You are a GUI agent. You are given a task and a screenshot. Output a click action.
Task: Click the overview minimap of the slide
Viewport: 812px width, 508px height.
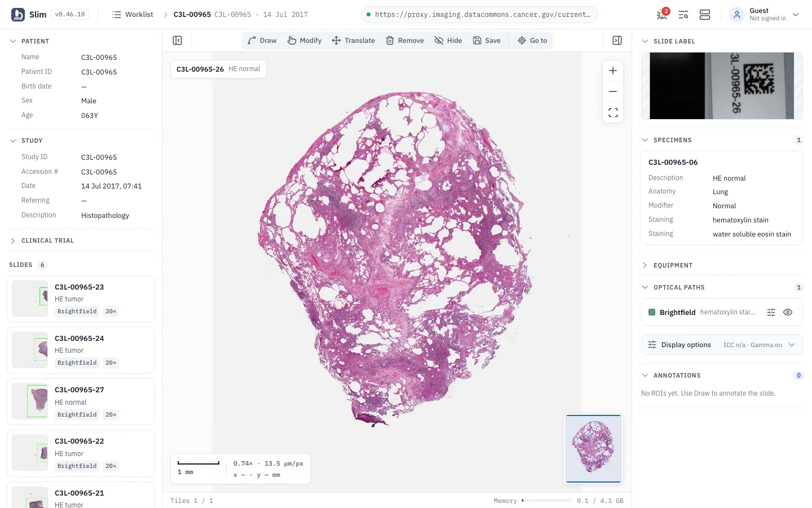coord(593,449)
